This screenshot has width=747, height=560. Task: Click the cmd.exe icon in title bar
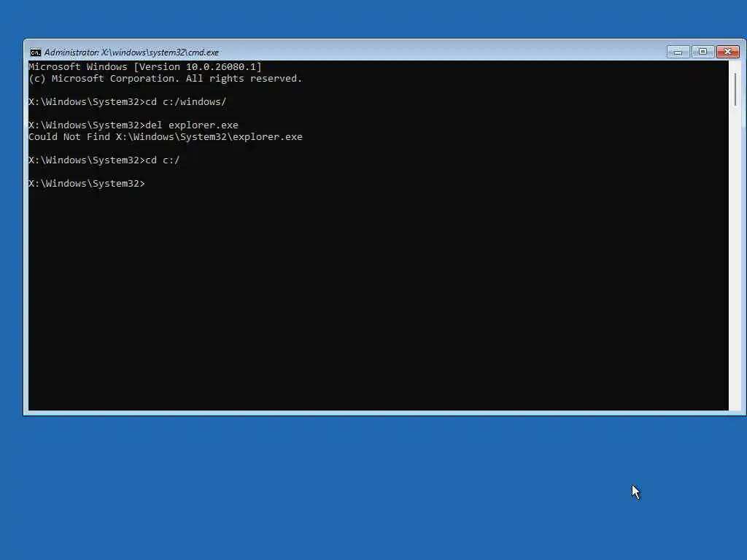pyautogui.click(x=35, y=52)
